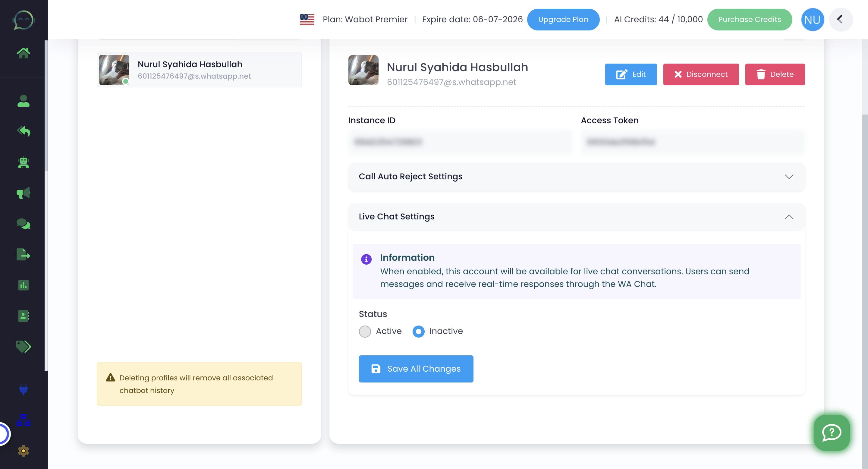Open the chat bubbles sidebar icon
868x469 pixels.
pos(23,224)
